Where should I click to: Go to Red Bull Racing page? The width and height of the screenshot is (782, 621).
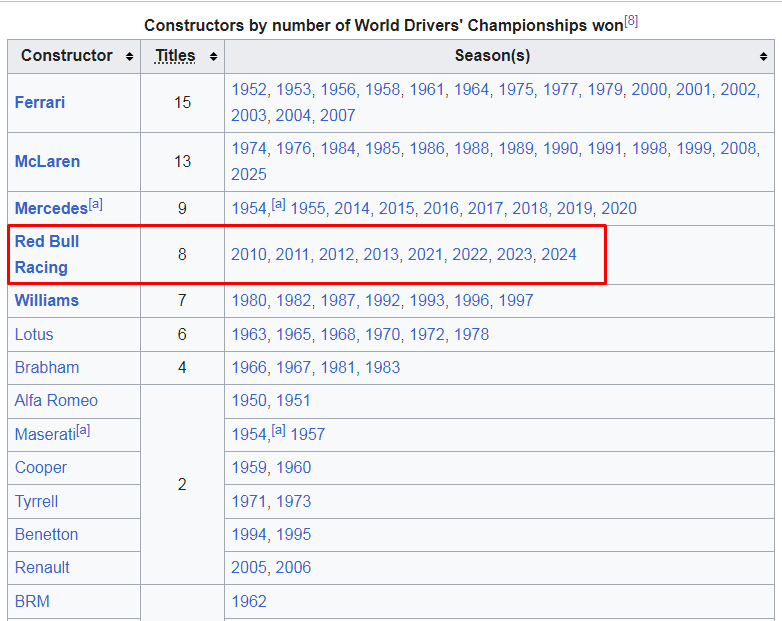pos(46,254)
